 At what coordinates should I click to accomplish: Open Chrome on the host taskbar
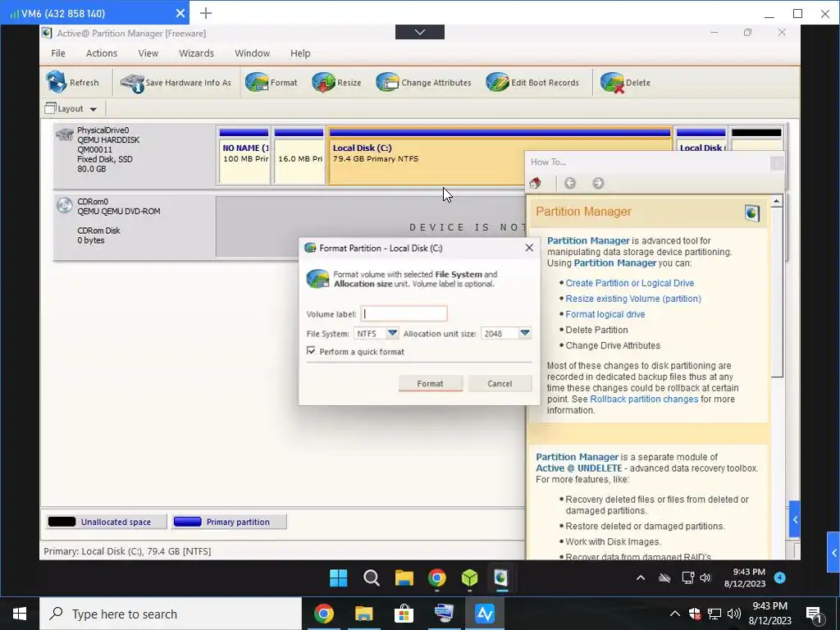coord(323,614)
